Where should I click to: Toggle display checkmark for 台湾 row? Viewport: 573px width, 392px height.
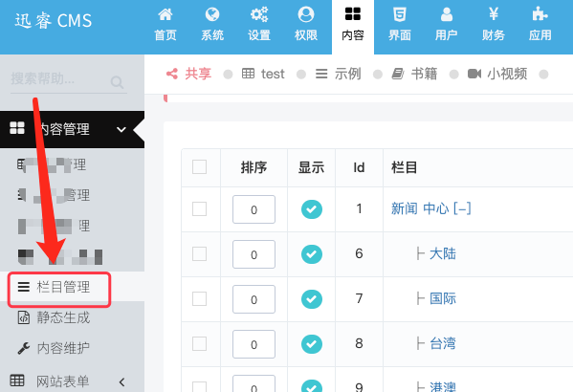(312, 344)
